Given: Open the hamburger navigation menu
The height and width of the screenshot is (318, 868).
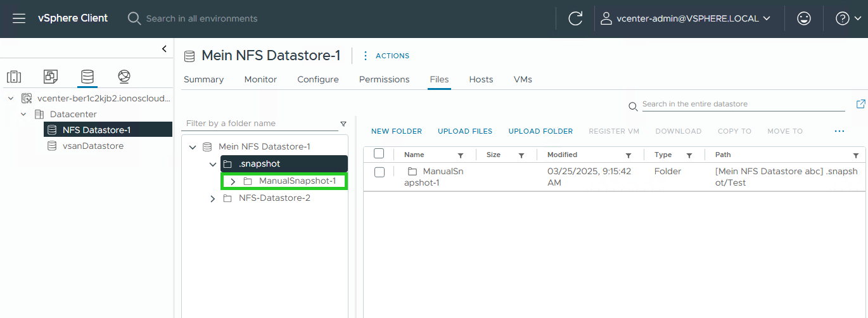Looking at the screenshot, I should click(x=19, y=18).
